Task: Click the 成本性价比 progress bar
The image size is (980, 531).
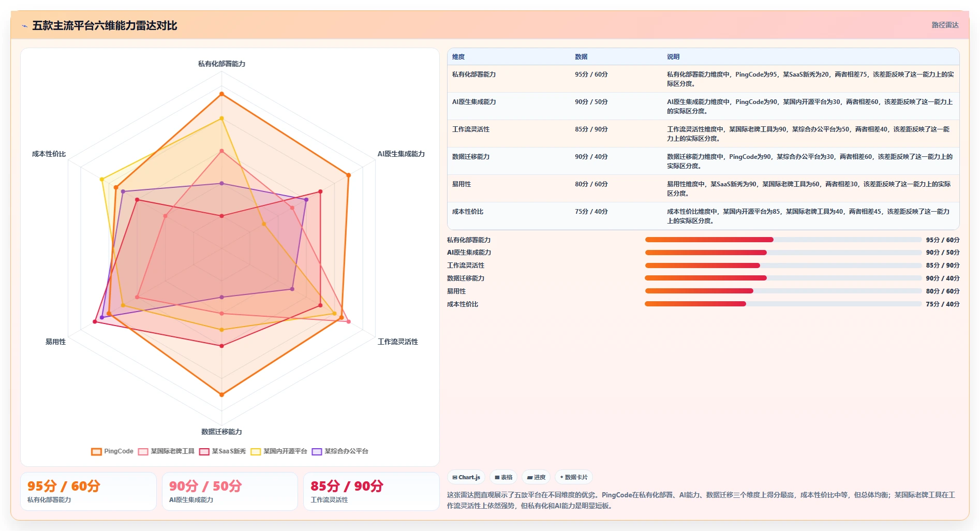Action: click(783, 304)
